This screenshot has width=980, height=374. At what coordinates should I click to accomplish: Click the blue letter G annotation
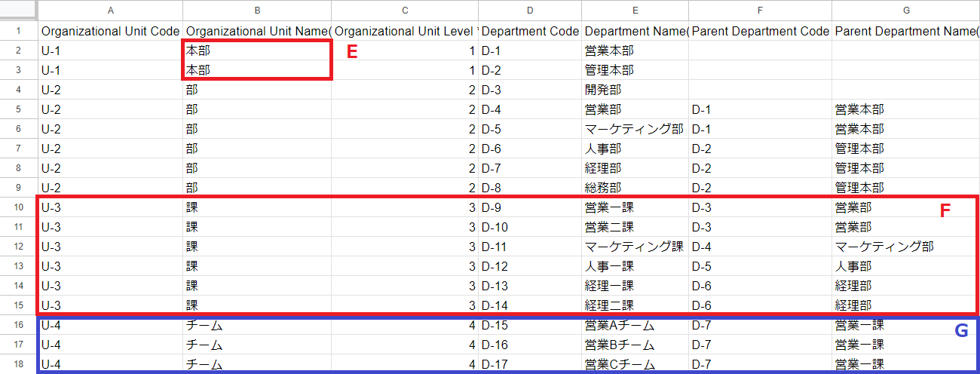tap(961, 330)
